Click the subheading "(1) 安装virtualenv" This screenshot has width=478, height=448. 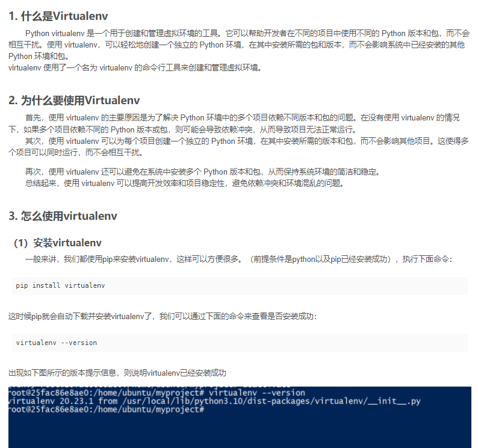[x=58, y=243]
